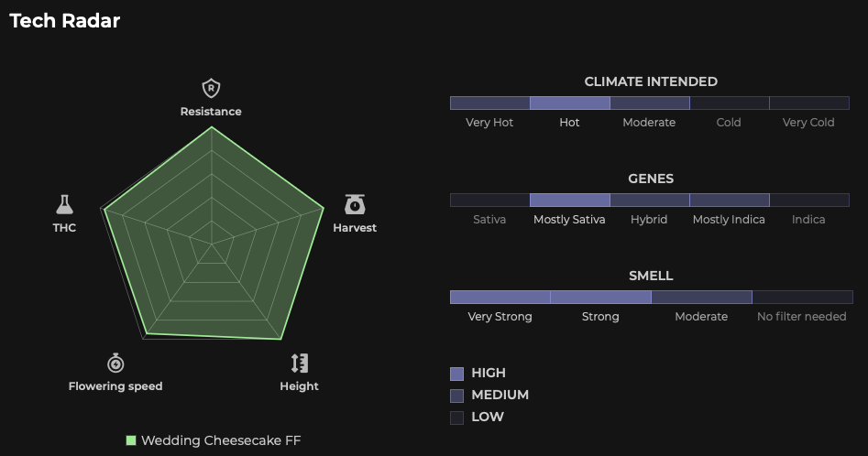This screenshot has height=456, width=868.
Task: Click the CLIMATE INTENDED section title
Action: coord(651,81)
